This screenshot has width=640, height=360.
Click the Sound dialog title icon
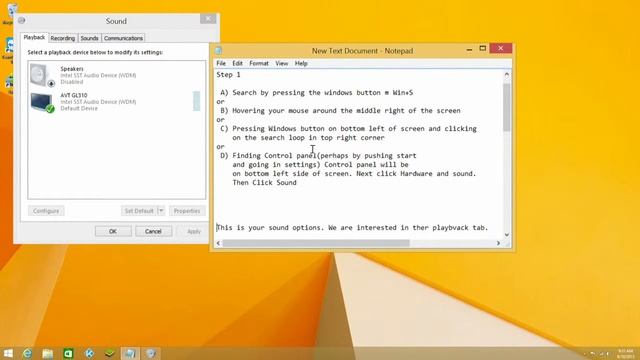[x=22, y=20]
